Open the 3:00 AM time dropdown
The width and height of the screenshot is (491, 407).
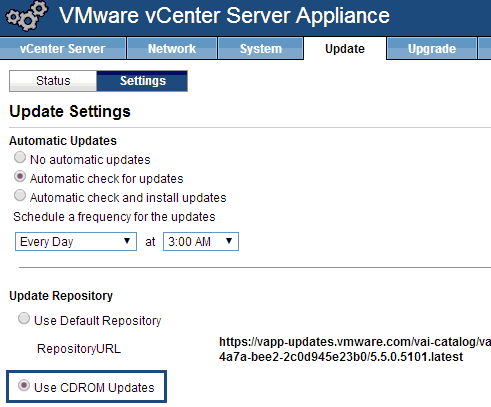(x=201, y=241)
